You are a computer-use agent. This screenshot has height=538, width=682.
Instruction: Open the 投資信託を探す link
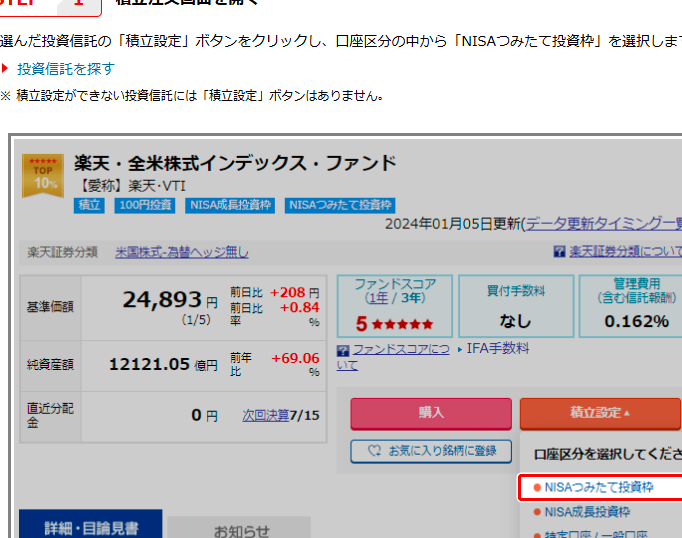[66, 69]
